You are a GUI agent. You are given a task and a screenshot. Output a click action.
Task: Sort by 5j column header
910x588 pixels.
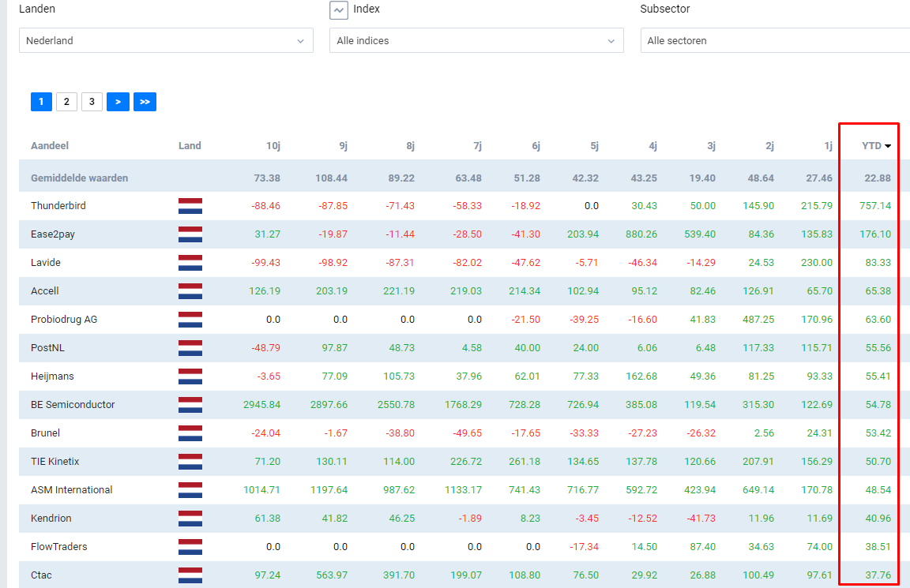(x=594, y=146)
